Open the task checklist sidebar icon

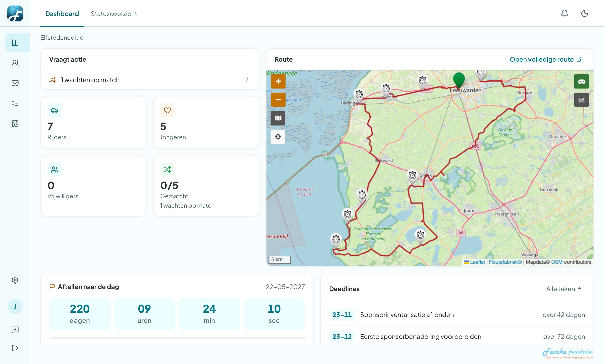pyautogui.click(x=15, y=103)
